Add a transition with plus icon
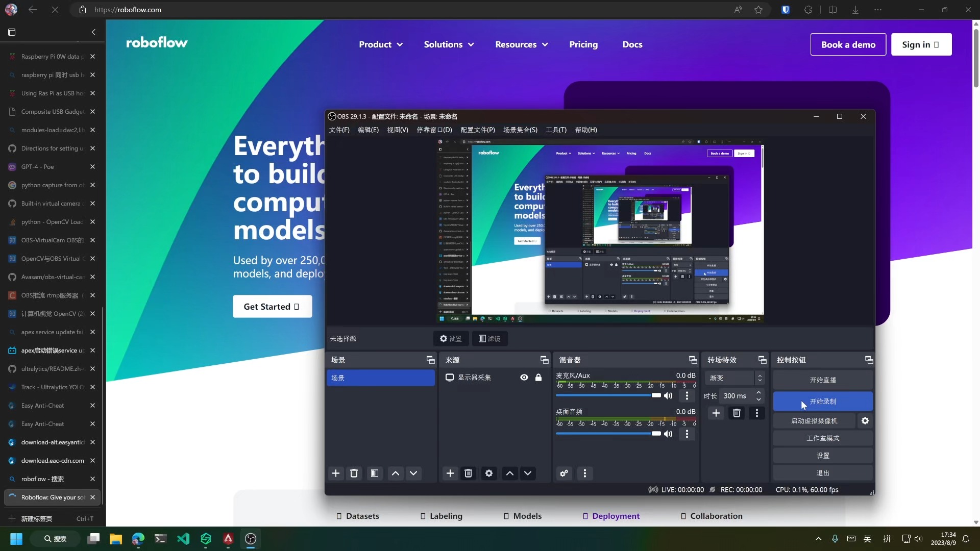 716,413
